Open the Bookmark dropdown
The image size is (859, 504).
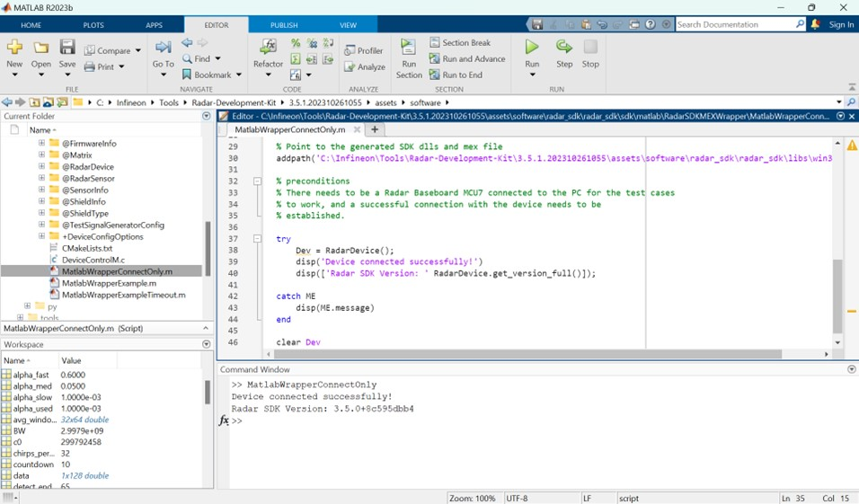pyautogui.click(x=238, y=75)
